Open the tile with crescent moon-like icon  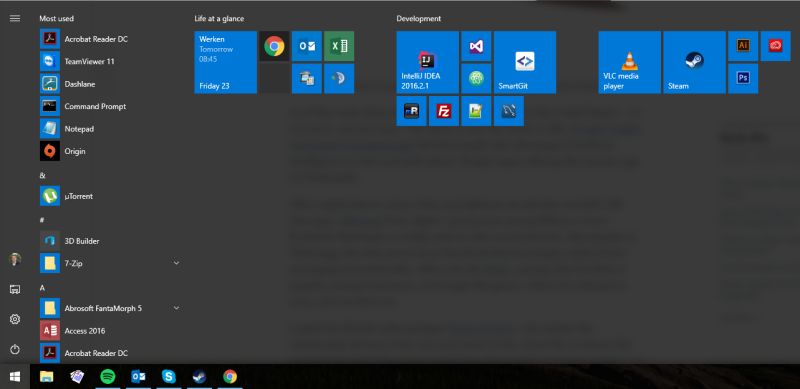339,79
